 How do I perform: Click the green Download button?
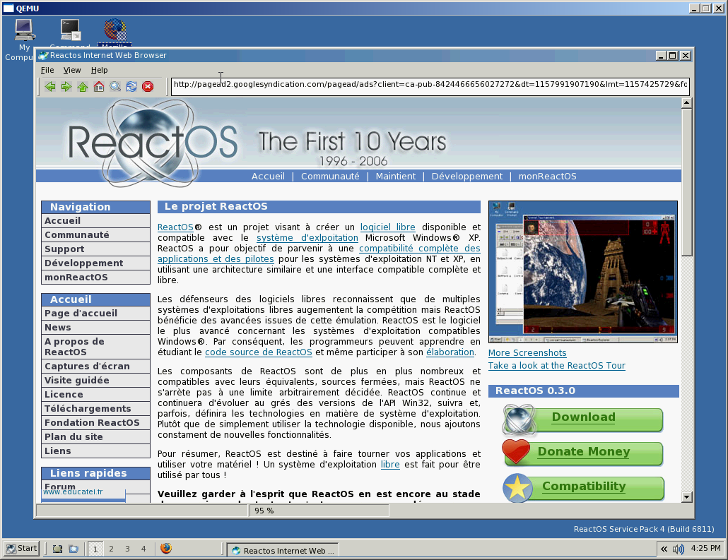583,419
